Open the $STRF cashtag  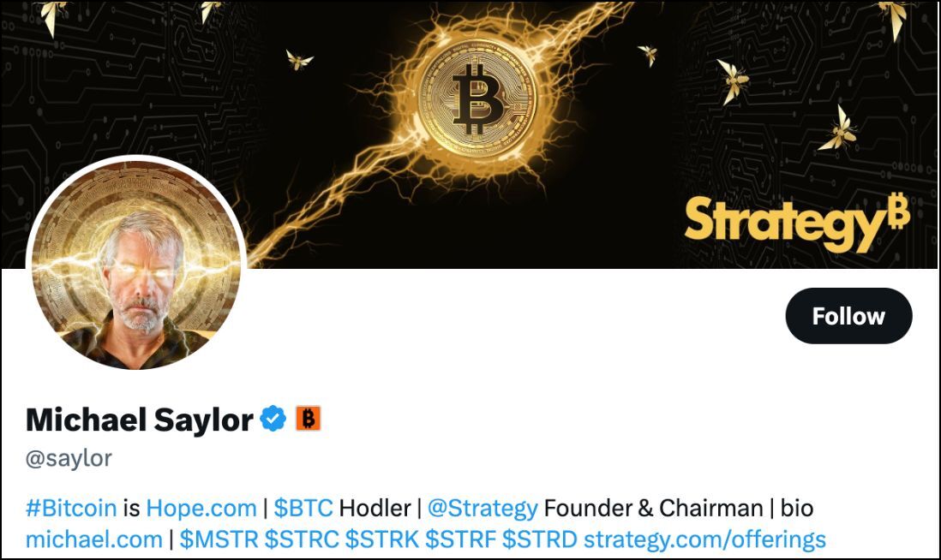[461, 539]
